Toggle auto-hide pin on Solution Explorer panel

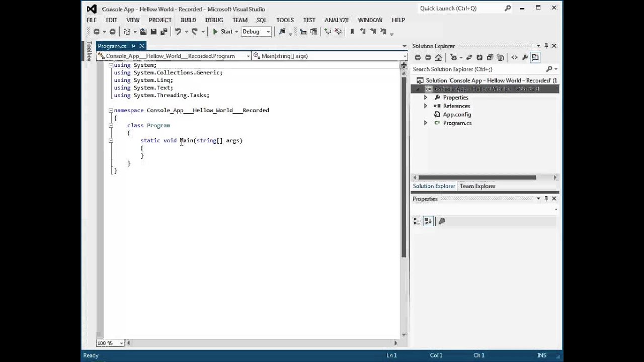pos(546,46)
